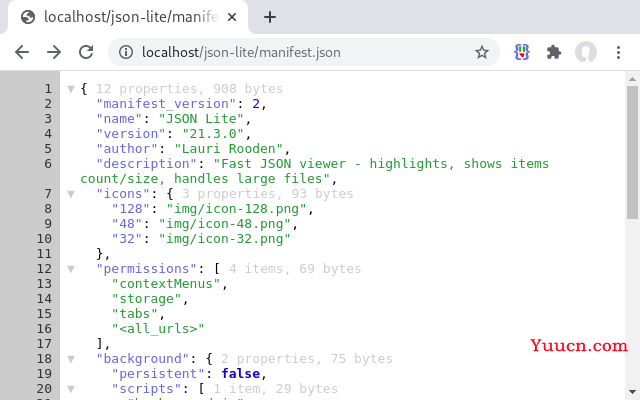640x400 pixels.
Task: Click the vertical scrollbar thumb
Action: [x=632, y=153]
